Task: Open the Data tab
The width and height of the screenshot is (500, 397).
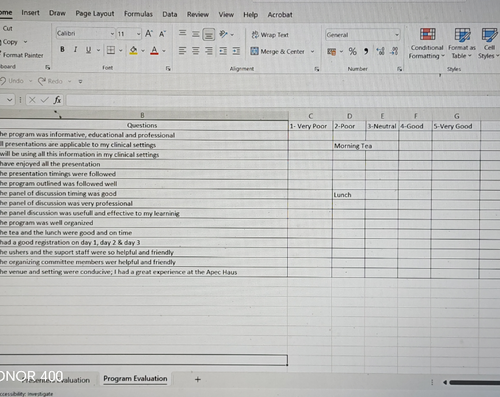Action: [x=170, y=14]
